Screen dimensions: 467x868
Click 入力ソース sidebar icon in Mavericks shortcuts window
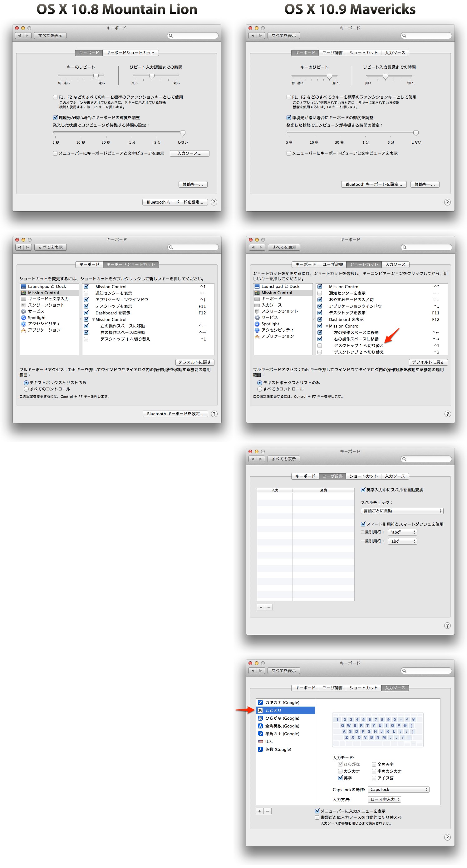tap(257, 305)
